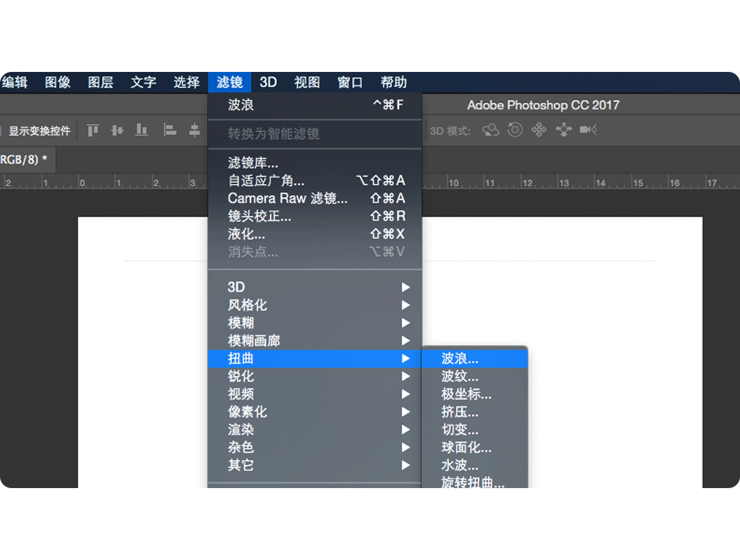Expand the 模糊 submenu

point(315,323)
